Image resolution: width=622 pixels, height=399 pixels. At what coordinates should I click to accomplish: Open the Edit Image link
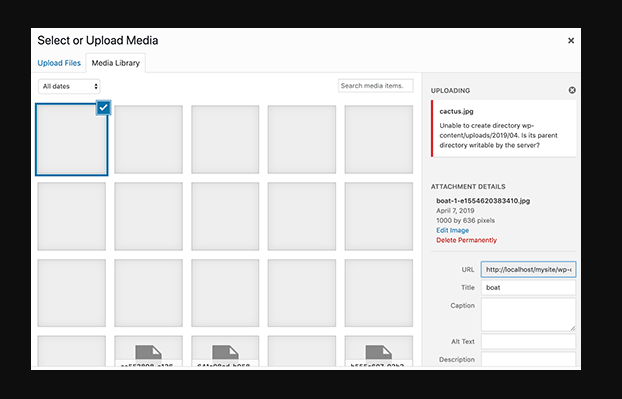(x=452, y=230)
